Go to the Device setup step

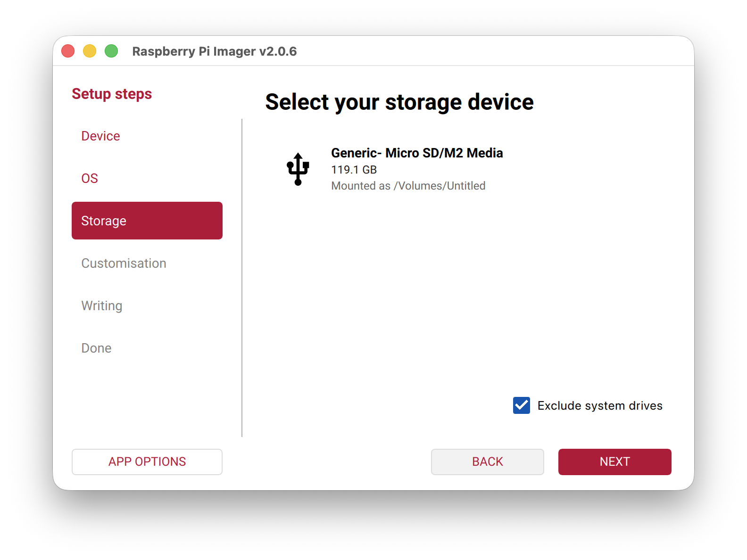point(100,136)
